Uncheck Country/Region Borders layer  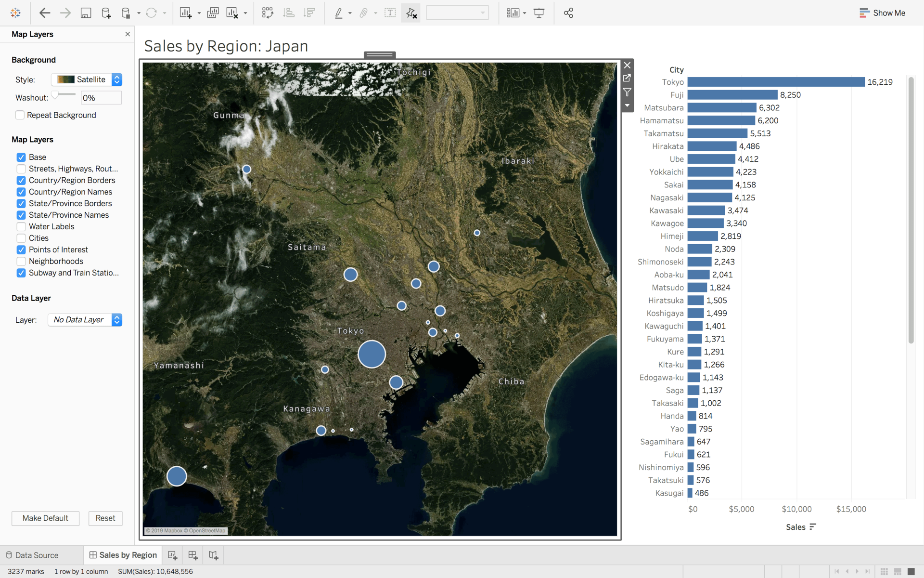coord(21,180)
